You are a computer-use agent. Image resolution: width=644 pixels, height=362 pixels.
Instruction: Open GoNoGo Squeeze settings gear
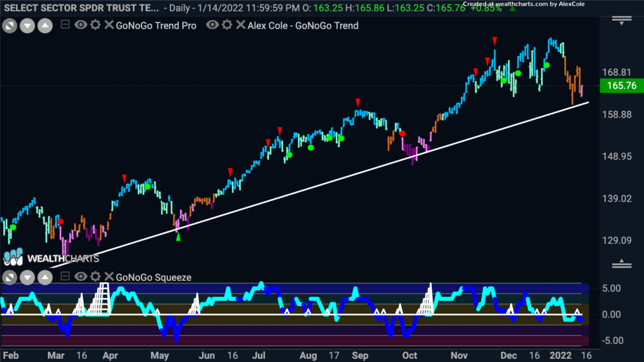(96, 277)
